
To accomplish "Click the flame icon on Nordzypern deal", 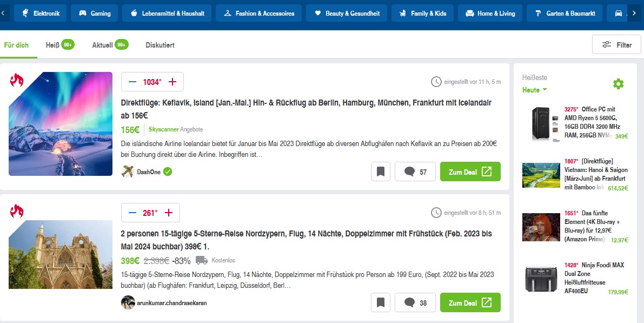I will pyautogui.click(x=17, y=211).
